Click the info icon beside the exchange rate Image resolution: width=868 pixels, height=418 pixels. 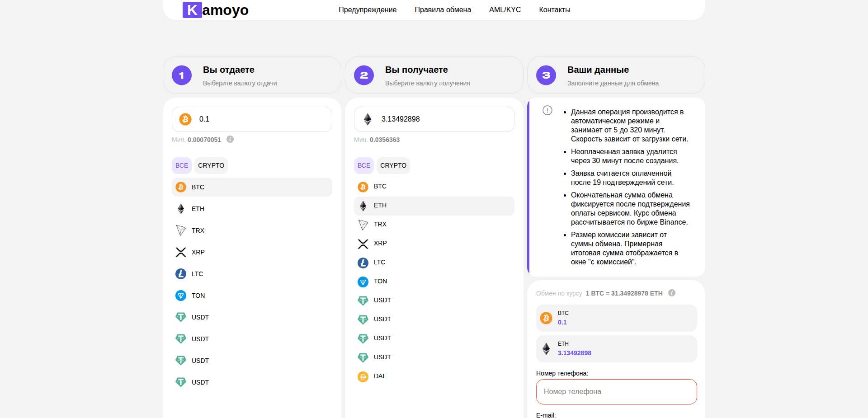671,293
